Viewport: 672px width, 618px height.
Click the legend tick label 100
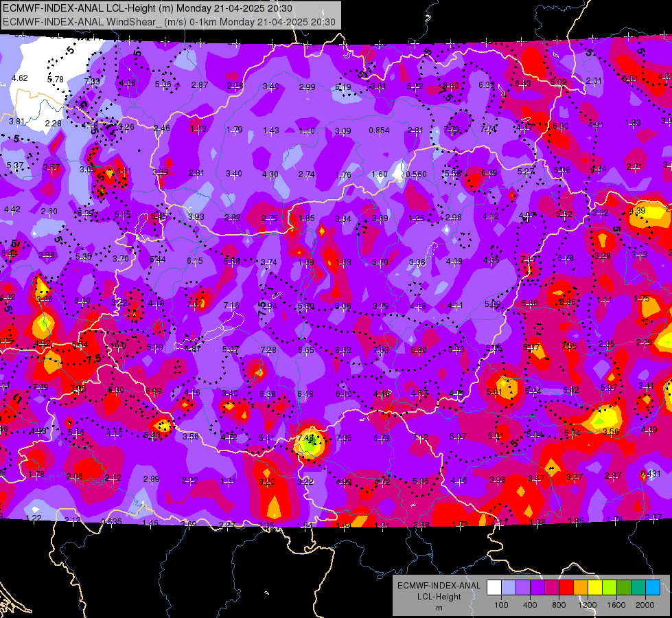(x=501, y=605)
